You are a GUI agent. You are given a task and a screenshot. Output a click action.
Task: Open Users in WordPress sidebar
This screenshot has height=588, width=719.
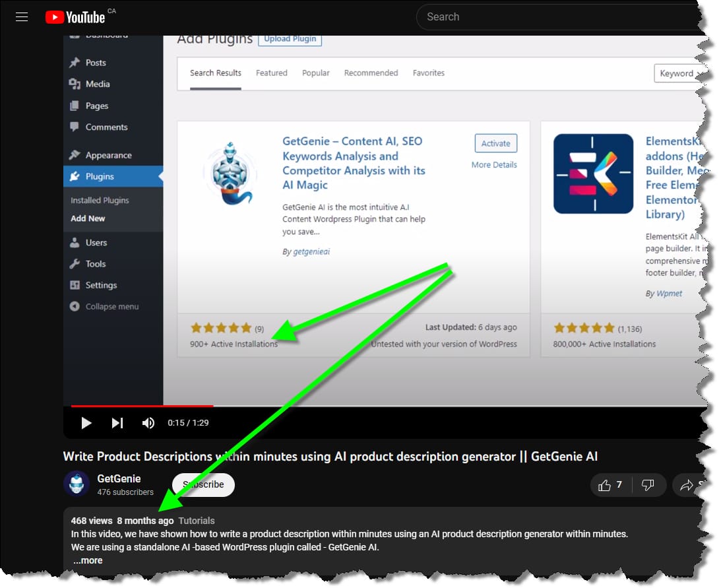[96, 242]
